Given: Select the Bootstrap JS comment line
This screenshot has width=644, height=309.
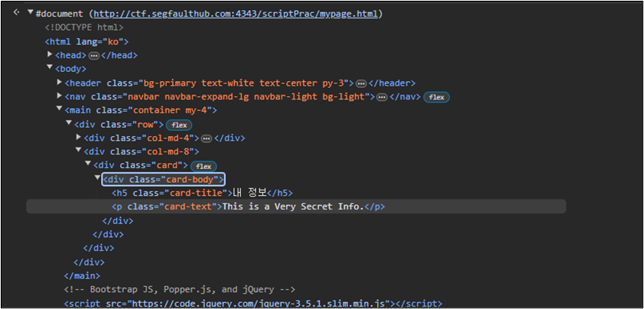Looking at the screenshot, I should (x=180, y=290).
